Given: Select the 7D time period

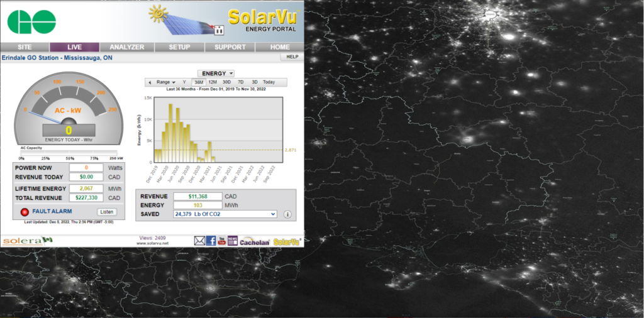Looking at the screenshot, I should point(241,82).
